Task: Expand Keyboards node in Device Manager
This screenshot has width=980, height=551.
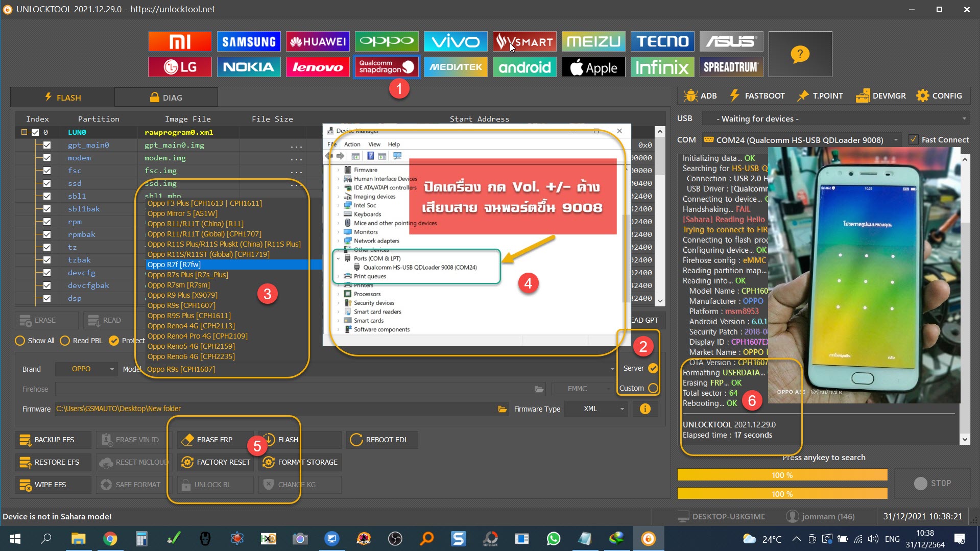Action: point(338,214)
